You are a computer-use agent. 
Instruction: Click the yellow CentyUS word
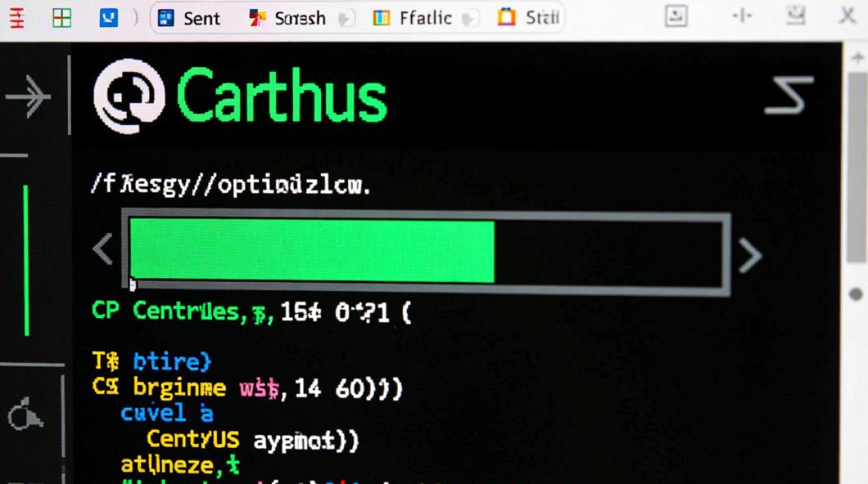(193, 440)
